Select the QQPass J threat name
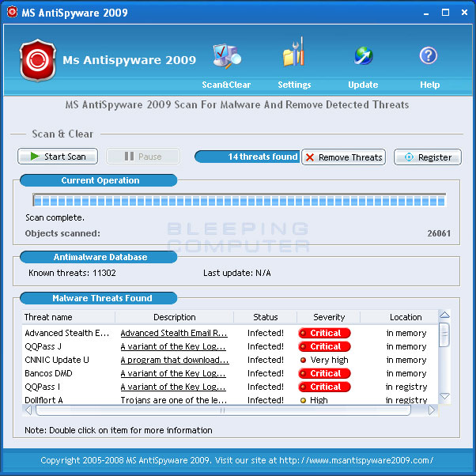Image resolution: width=476 pixels, height=476 pixels. coord(43,346)
